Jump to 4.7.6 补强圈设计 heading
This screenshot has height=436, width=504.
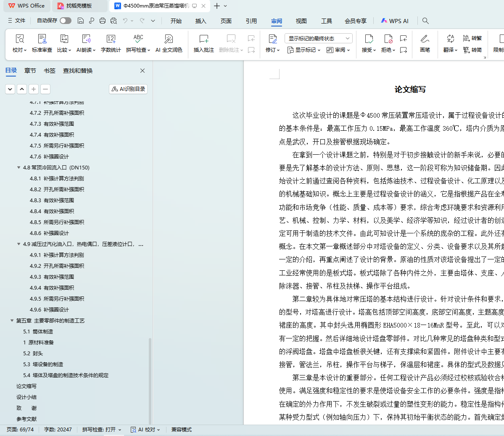coord(49,156)
